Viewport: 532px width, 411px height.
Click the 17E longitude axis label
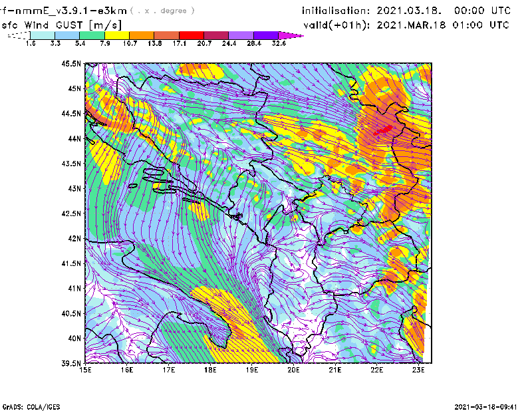169,370
